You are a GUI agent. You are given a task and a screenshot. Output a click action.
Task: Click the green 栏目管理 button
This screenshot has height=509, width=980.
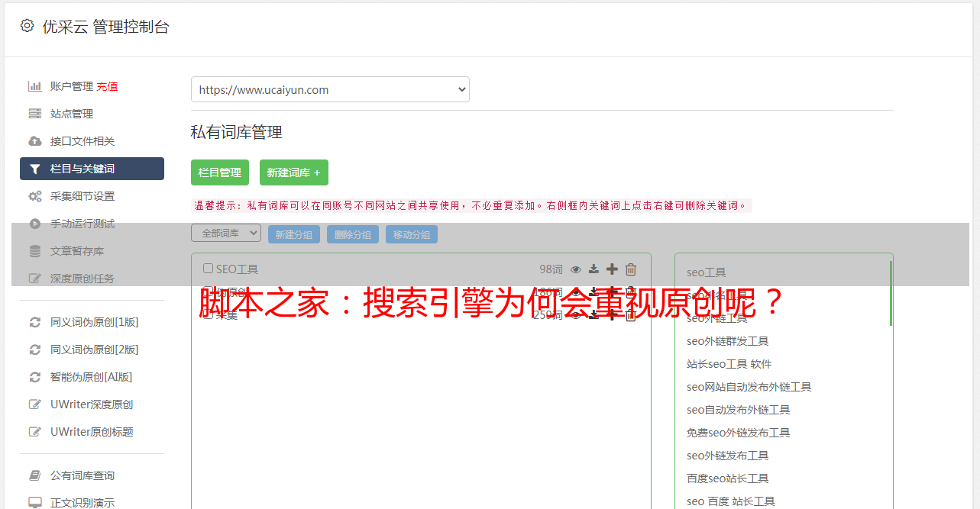220,172
